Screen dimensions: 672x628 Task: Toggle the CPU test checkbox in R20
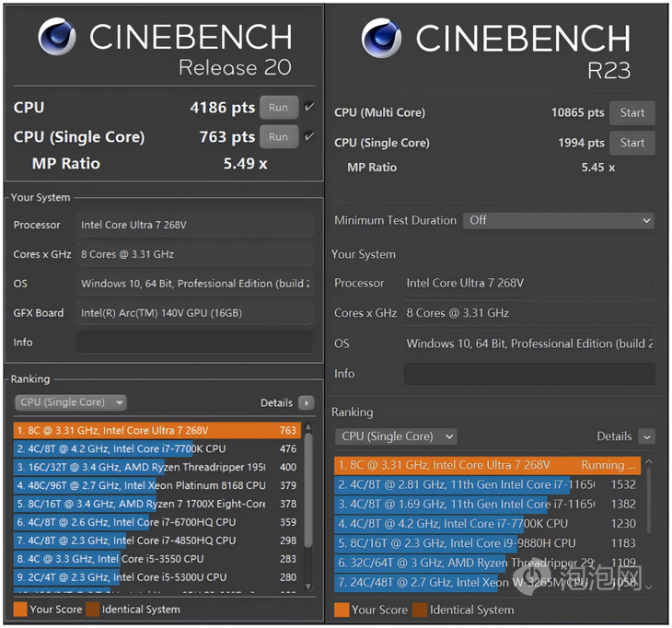tap(309, 108)
